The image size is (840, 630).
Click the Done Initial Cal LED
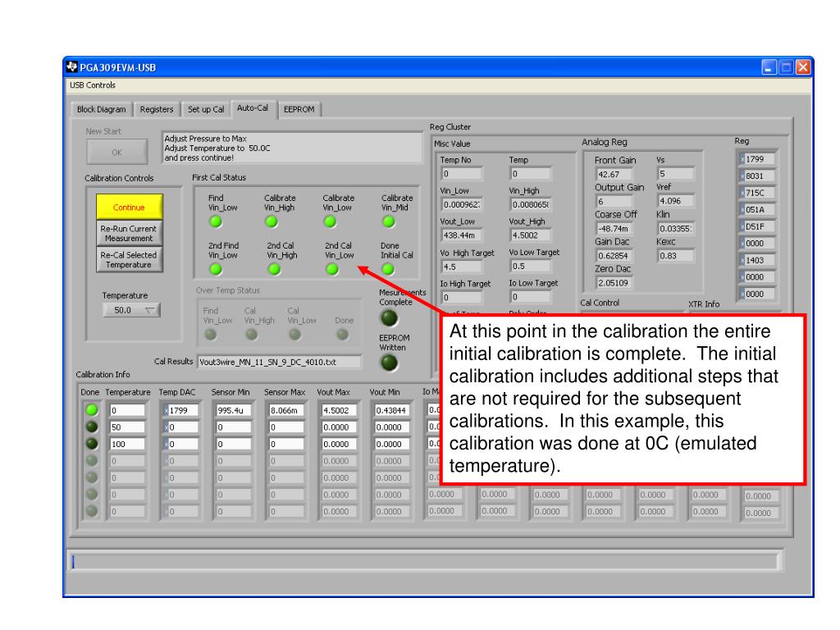[x=388, y=269]
